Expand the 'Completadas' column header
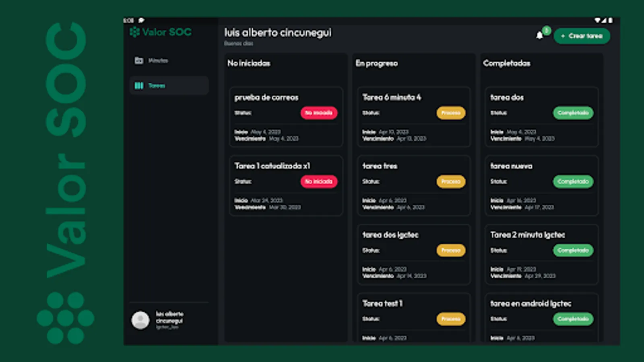 pos(506,63)
